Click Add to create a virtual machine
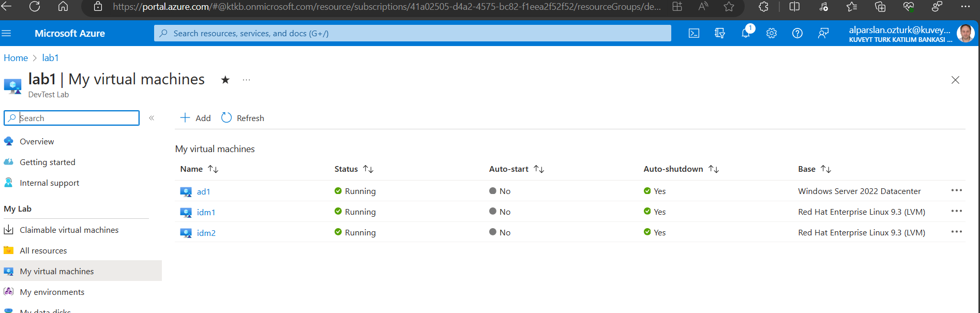 195,118
